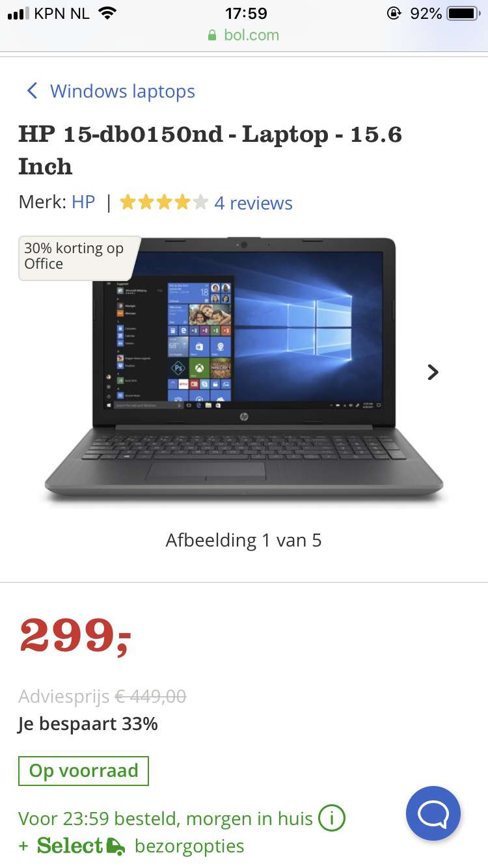Viewport: 488px width, 868px height.
Task: Tap the green delivery info icon
Action: click(x=332, y=819)
